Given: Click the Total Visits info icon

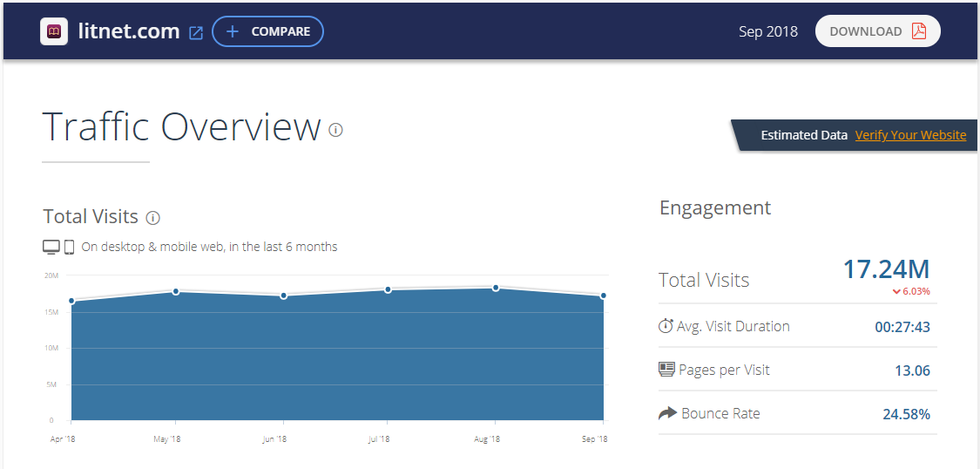Looking at the screenshot, I should tap(153, 218).
